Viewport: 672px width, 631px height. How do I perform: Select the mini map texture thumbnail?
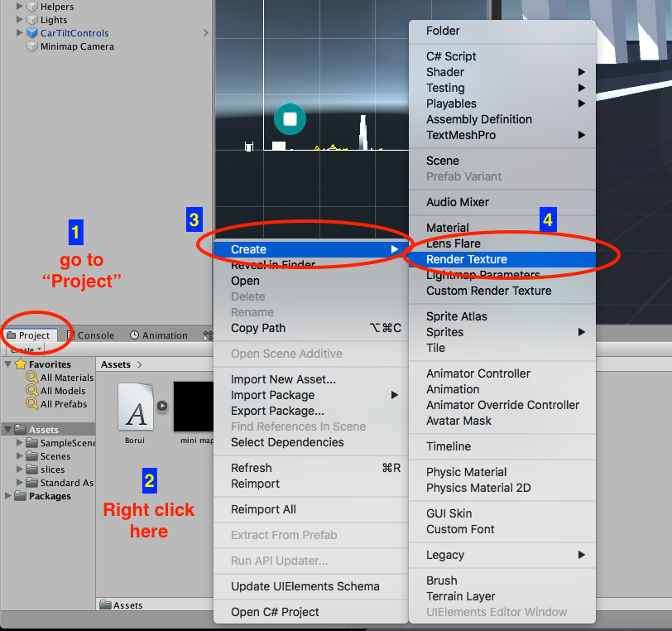tap(194, 407)
